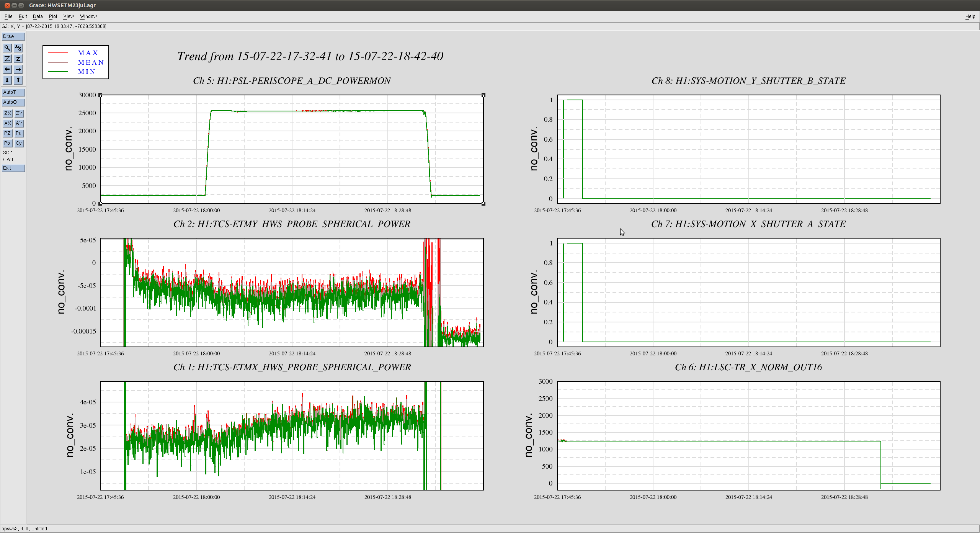The image size is (980, 533).
Task: Click the Ch 6 LSC-TR_X_NORM_OUT16 title
Action: point(748,367)
